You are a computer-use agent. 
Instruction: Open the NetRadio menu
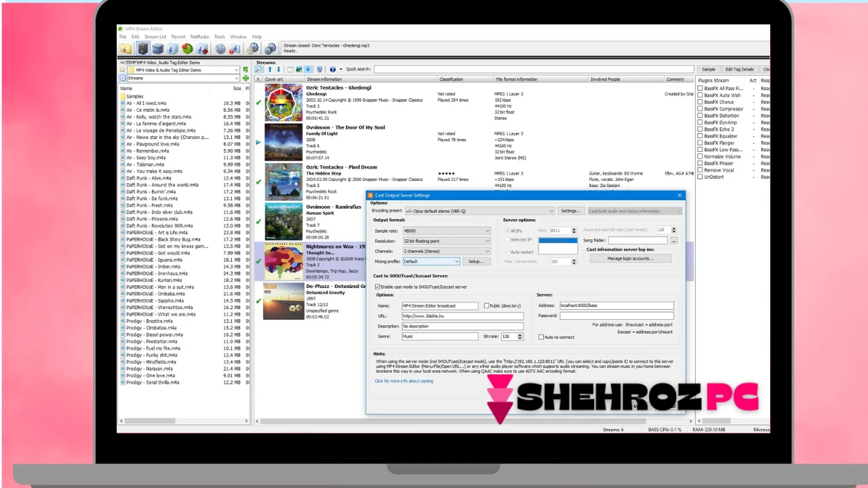click(199, 37)
